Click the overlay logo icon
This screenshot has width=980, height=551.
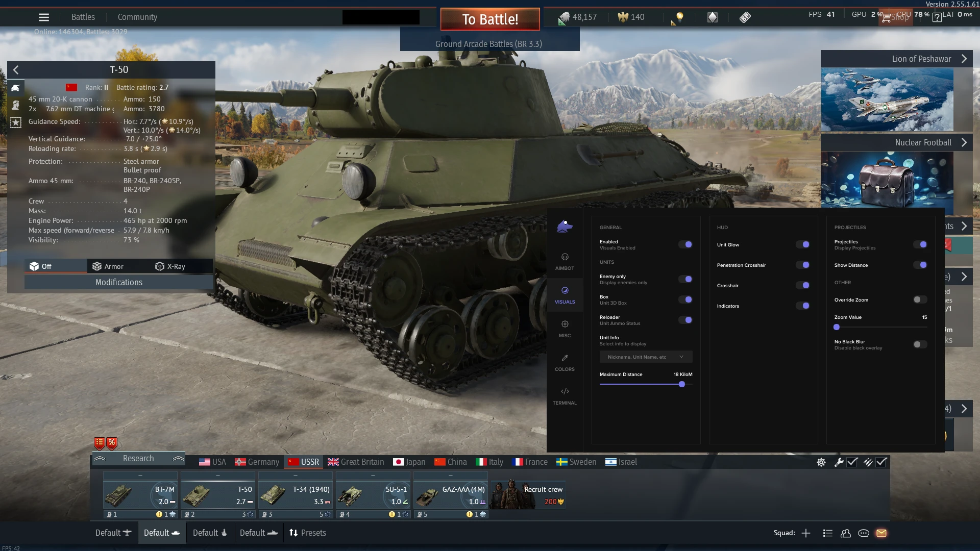coord(565,226)
